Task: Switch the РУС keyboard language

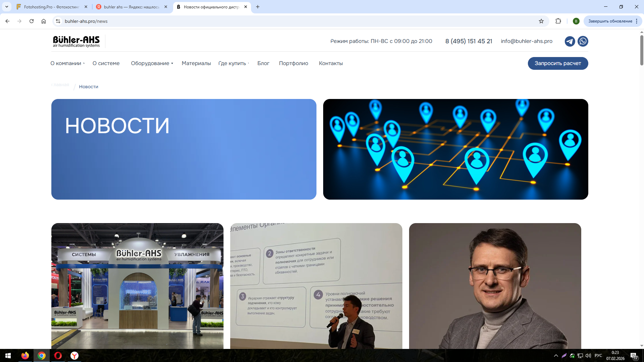Action: pyautogui.click(x=598, y=356)
